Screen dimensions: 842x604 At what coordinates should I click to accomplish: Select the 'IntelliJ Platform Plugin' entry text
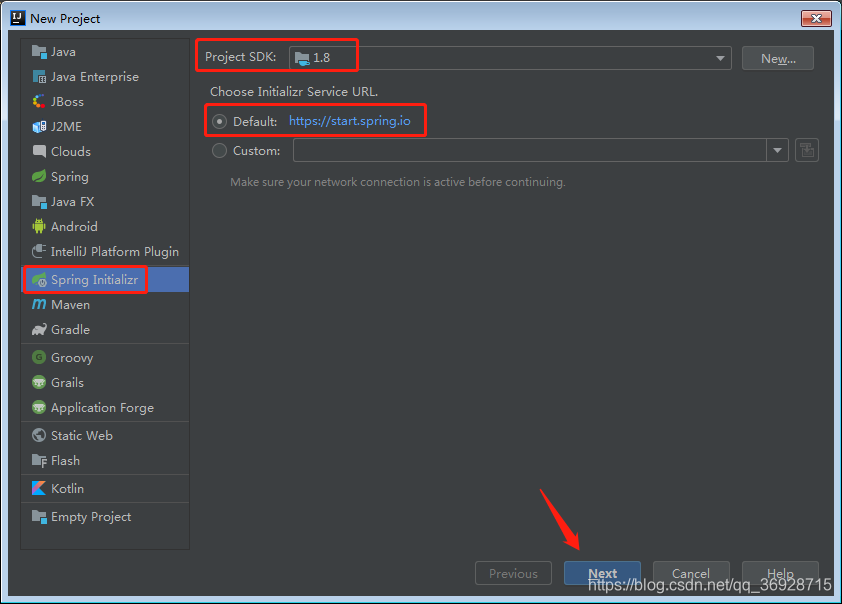[x=115, y=252]
